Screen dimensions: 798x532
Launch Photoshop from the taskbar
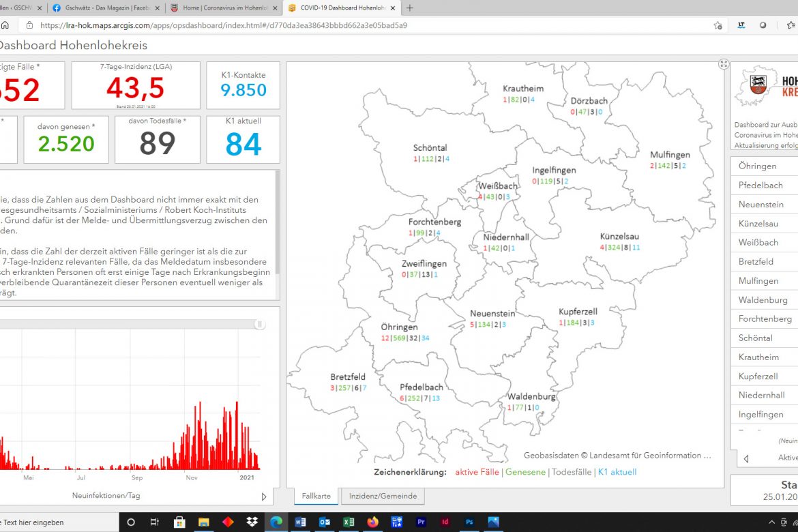click(469, 522)
